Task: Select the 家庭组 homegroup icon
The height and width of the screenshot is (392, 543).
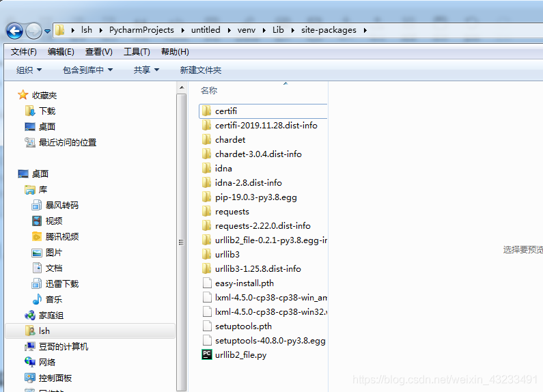Action: click(x=30, y=315)
